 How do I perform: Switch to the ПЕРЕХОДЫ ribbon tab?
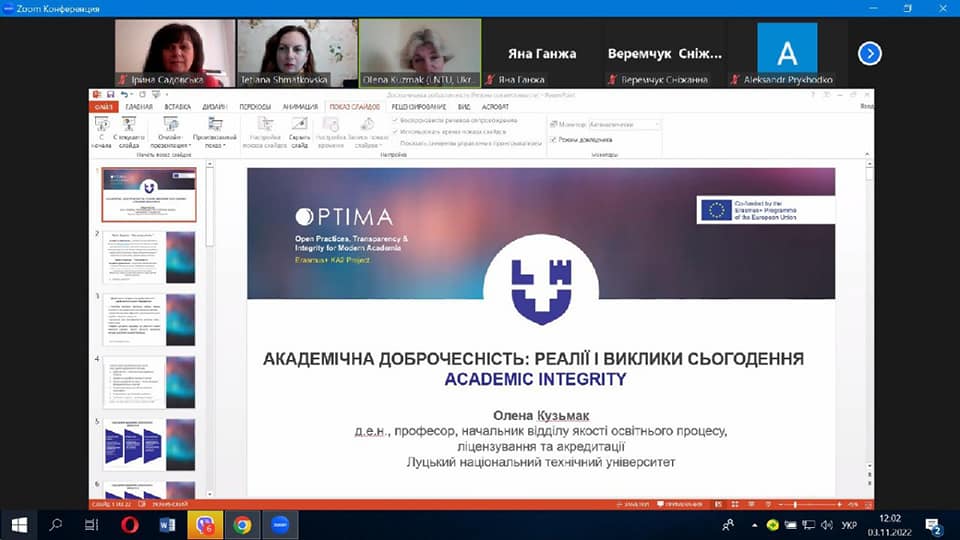(x=255, y=107)
